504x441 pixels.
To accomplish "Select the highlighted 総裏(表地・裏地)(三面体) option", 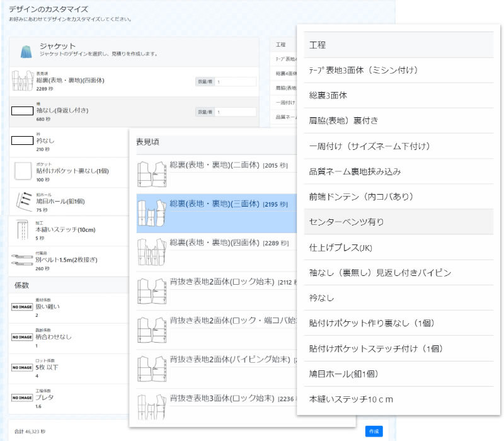I will click(214, 204).
